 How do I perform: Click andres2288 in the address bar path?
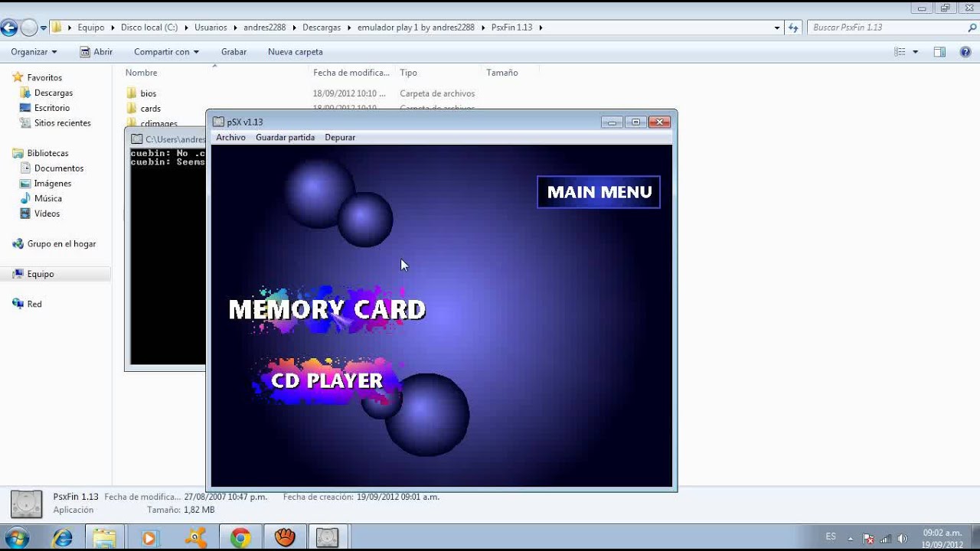point(264,28)
